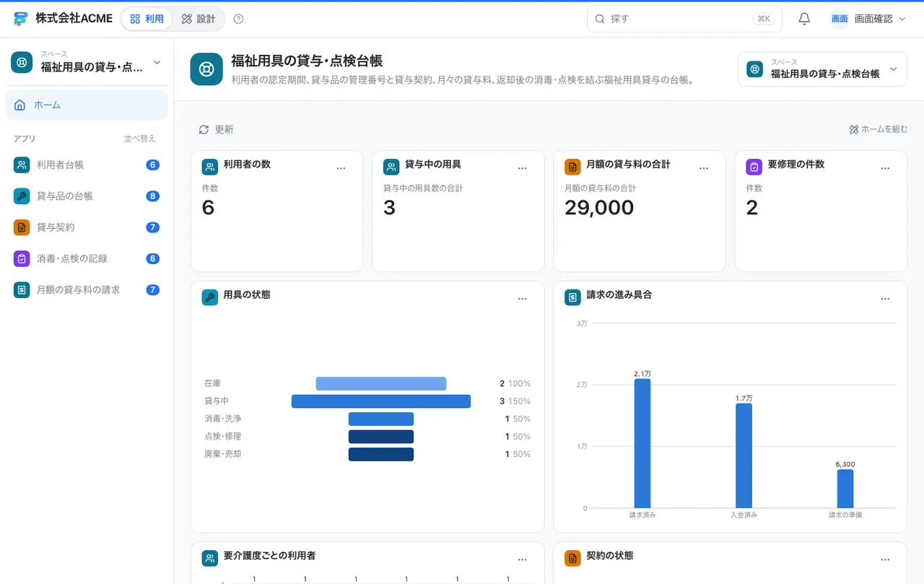Open 消毒・点検の記録 from the app list
The width and height of the screenshot is (924, 584).
tap(87, 258)
